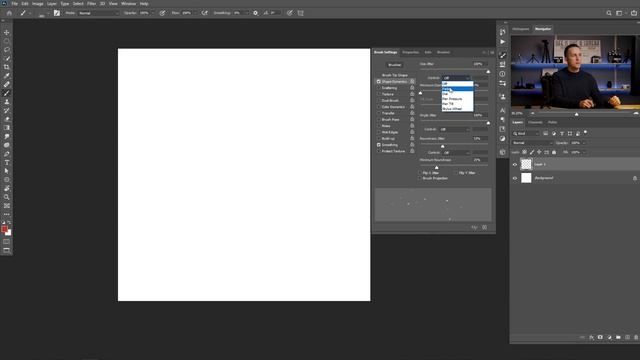This screenshot has width=640, height=360.
Task: Open the Filter menu
Action: tap(91, 4)
